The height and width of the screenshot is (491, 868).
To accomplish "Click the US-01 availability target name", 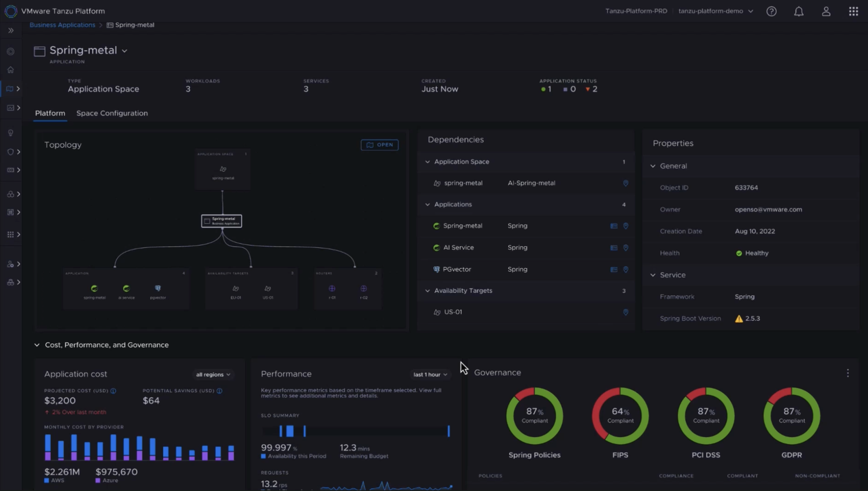I will pos(453,312).
